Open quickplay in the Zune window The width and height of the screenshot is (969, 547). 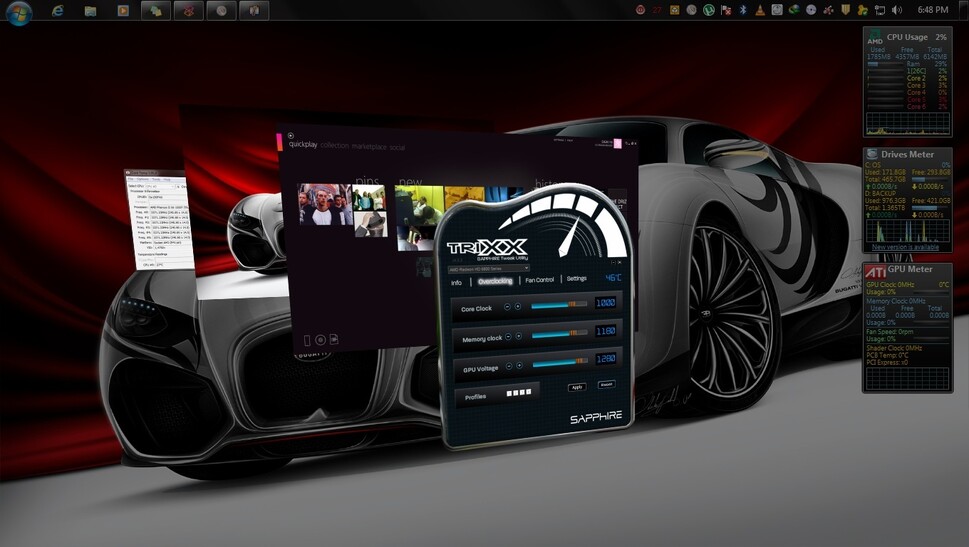click(x=303, y=144)
